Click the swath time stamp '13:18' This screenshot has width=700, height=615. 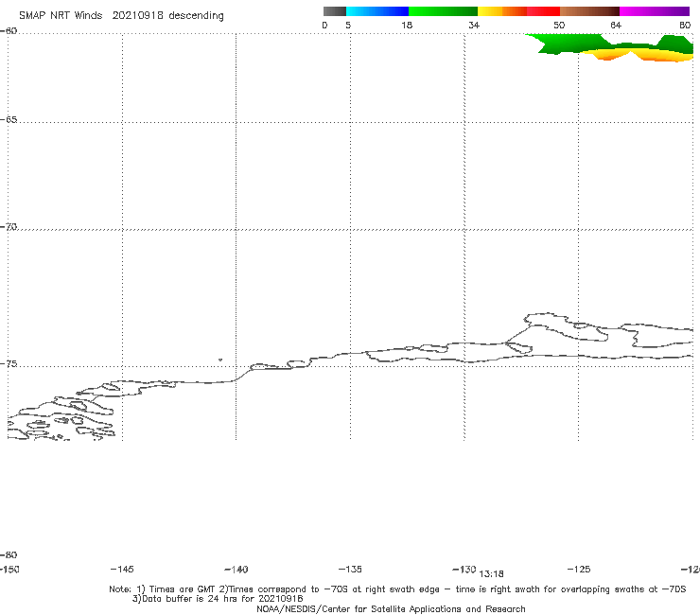491,574
